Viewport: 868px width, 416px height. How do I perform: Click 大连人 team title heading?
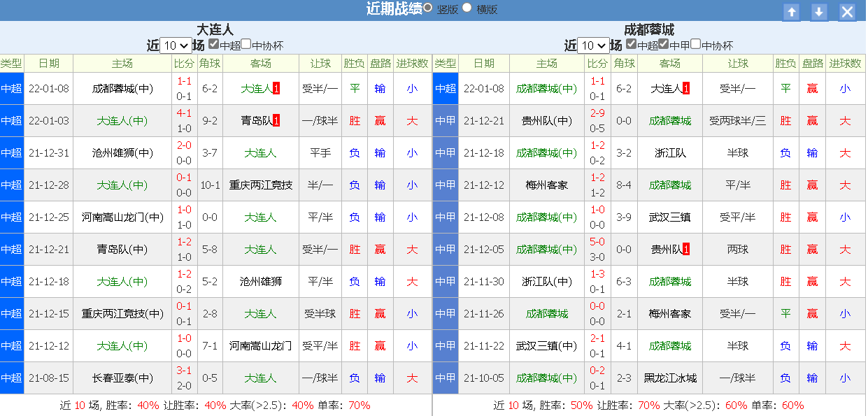coord(215,29)
